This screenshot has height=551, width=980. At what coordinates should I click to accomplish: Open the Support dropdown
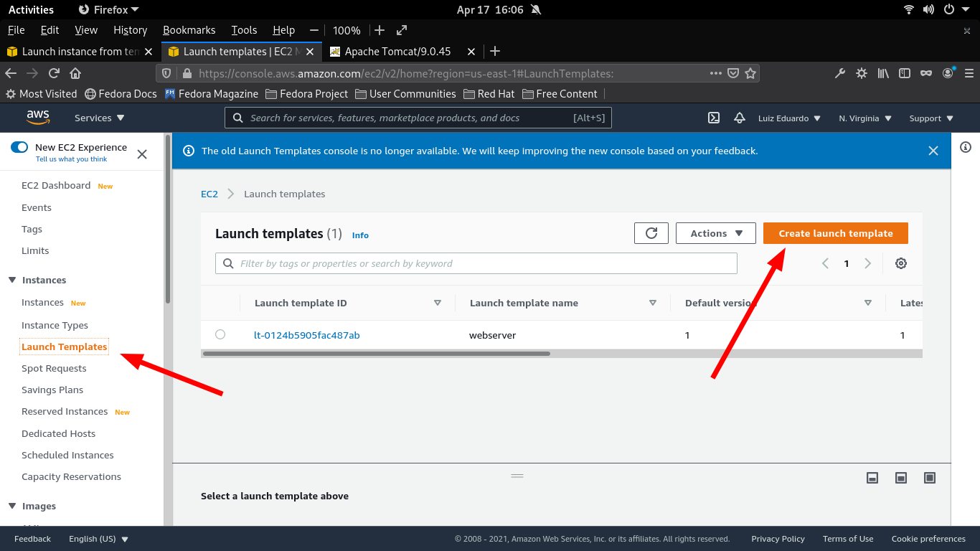[x=931, y=118]
